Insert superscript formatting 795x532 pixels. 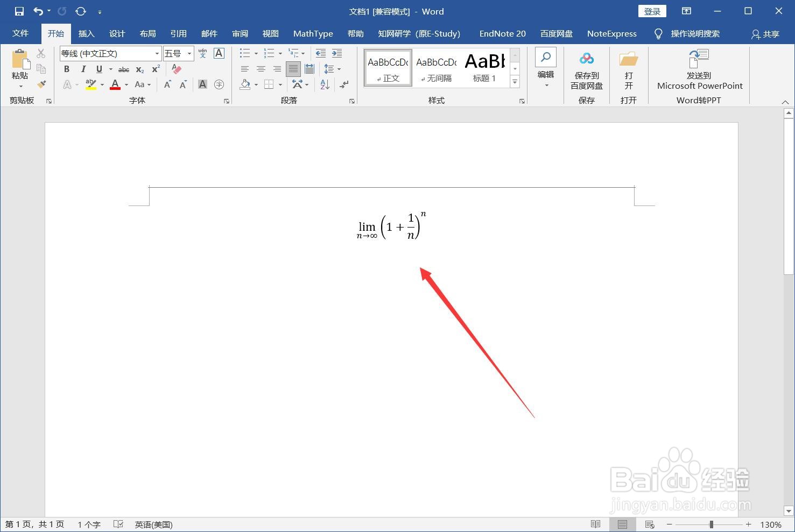pyautogui.click(x=156, y=69)
